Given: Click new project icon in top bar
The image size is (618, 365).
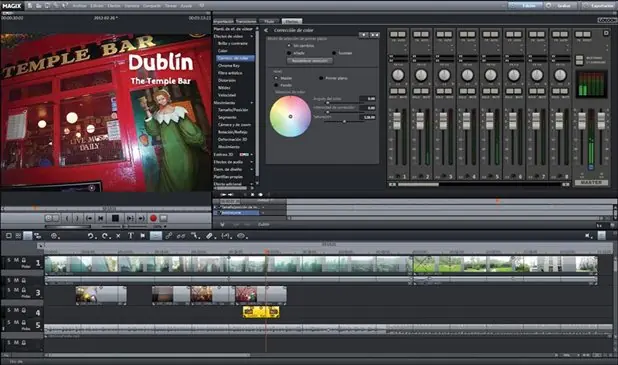Looking at the screenshot, I should click(x=30, y=6).
